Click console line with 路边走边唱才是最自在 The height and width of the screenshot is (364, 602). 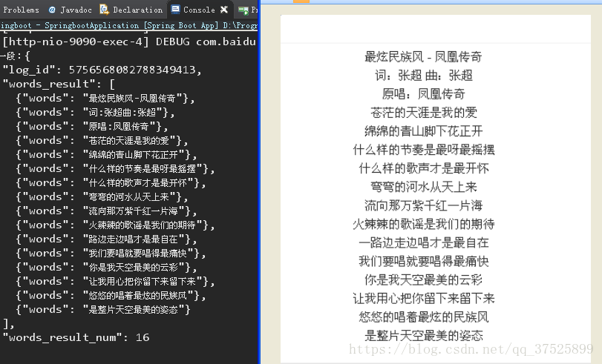[x=106, y=239]
